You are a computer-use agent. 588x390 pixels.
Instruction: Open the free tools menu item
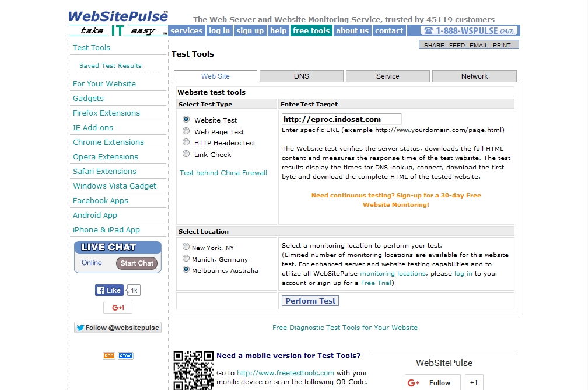(311, 31)
